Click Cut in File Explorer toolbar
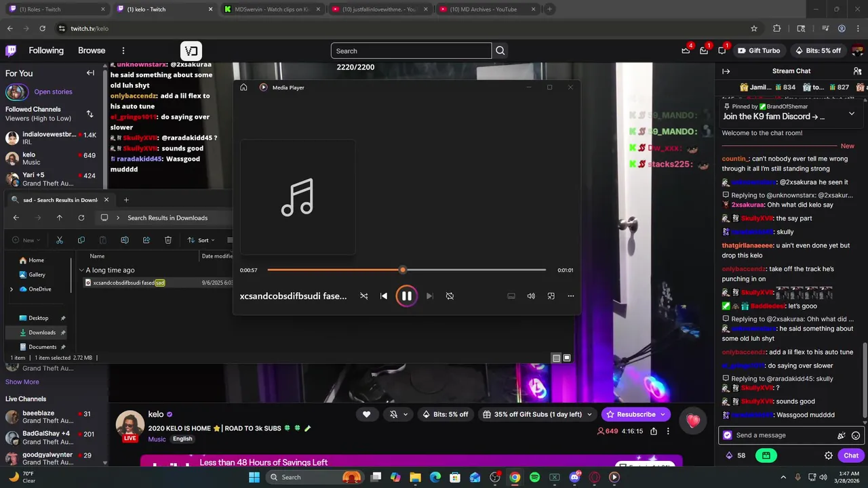 point(60,240)
